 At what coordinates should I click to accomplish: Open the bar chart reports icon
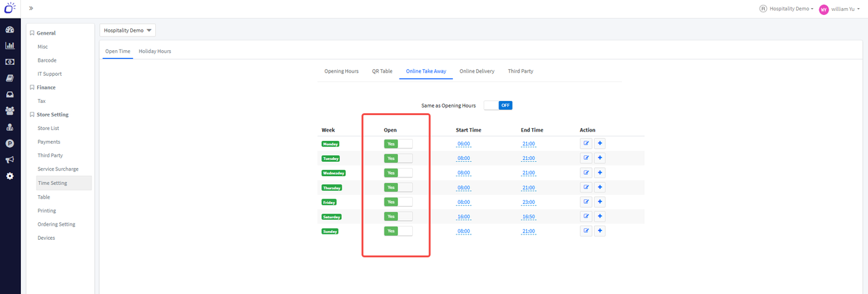[10, 46]
